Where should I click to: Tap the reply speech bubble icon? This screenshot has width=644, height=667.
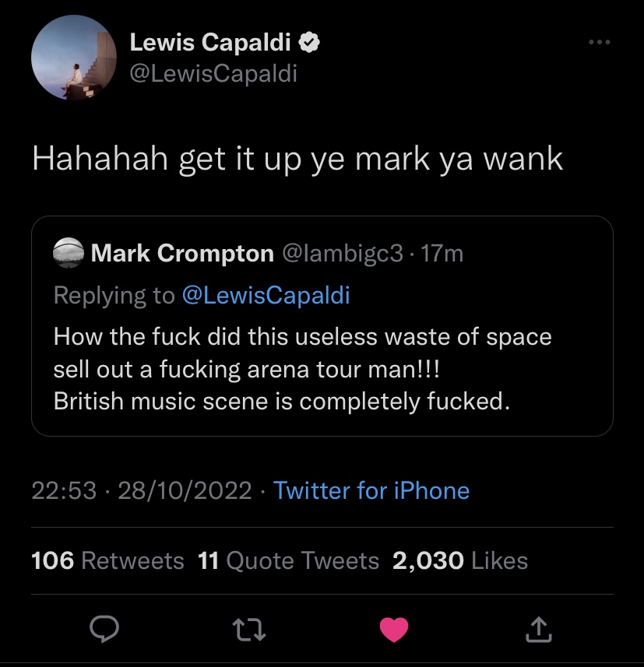(x=104, y=629)
